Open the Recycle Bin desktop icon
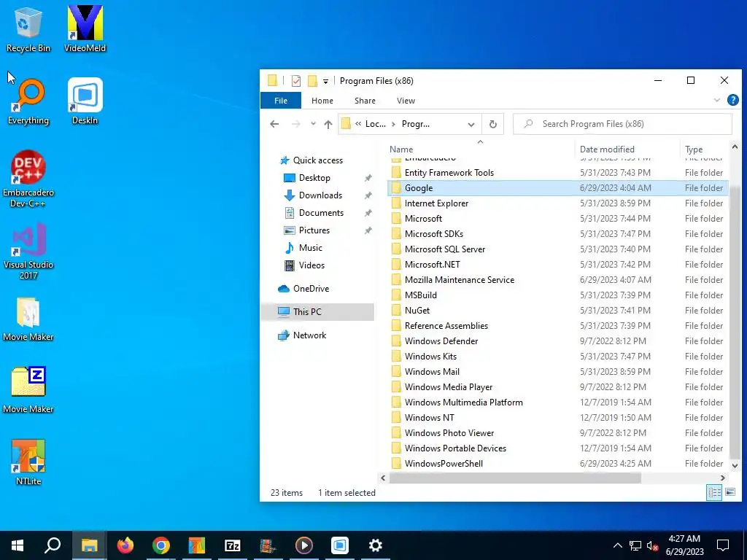The width and height of the screenshot is (747, 560). click(x=28, y=28)
